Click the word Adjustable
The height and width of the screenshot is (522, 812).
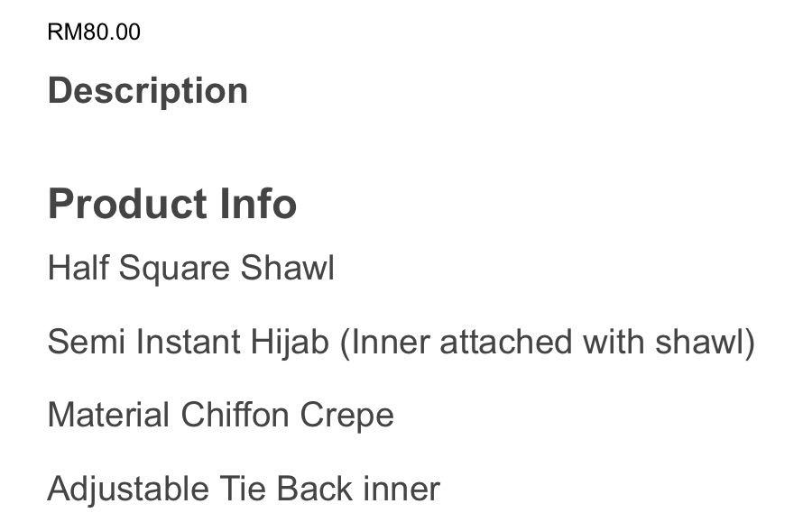(129, 490)
